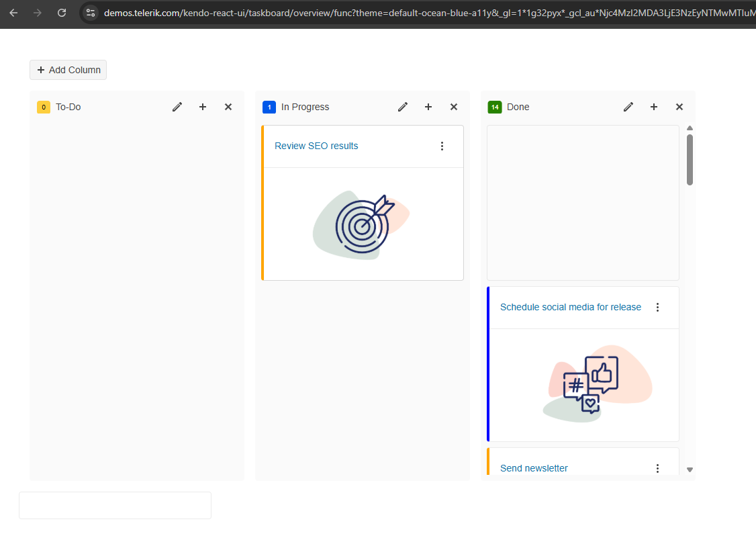Open Schedule social media for release link
Image resolution: width=756 pixels, height=540 pixels.
(570, 308)
